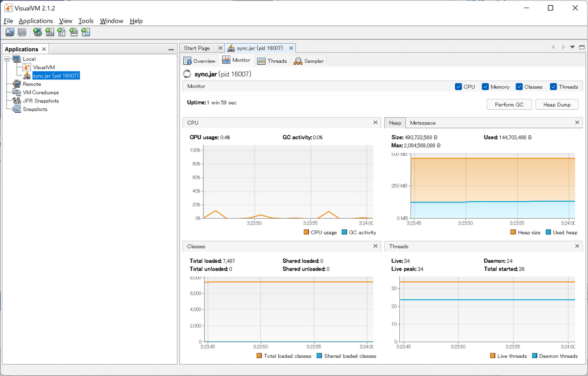Uncheck the CPU graph checkbox
The width and height of the screenshot is (588, 376).
pyautogui.click(x=458, y=87)
